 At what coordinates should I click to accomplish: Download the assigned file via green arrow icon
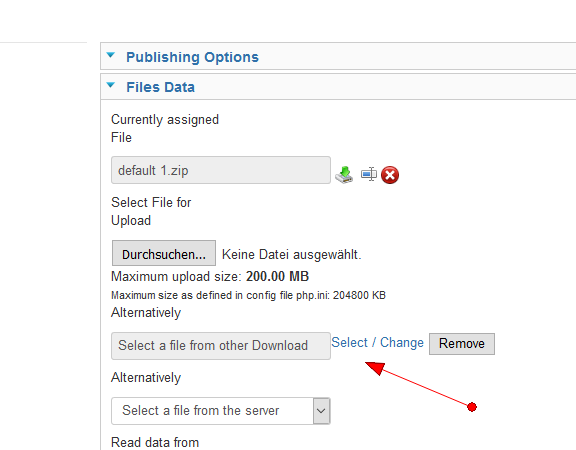[344, 175]
